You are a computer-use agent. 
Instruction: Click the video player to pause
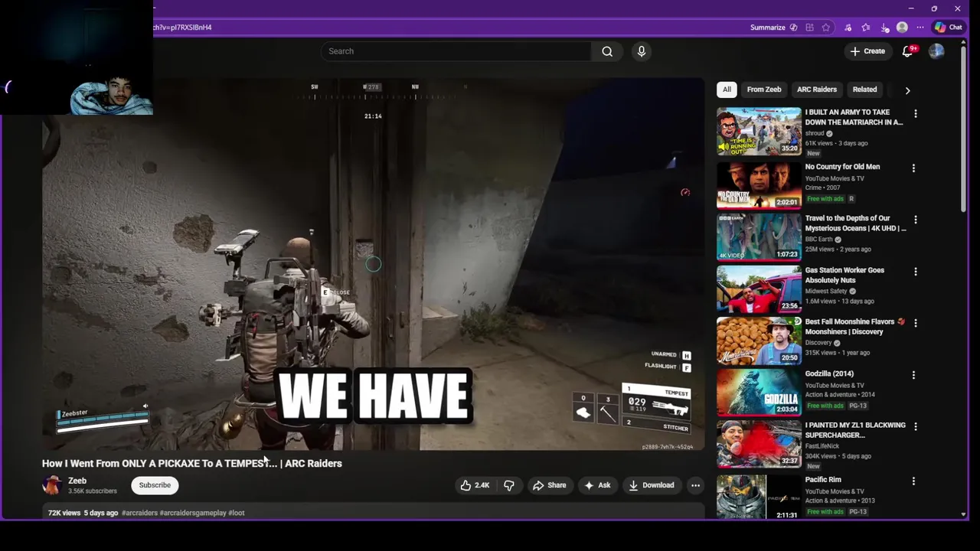click(x=373, y=264)
